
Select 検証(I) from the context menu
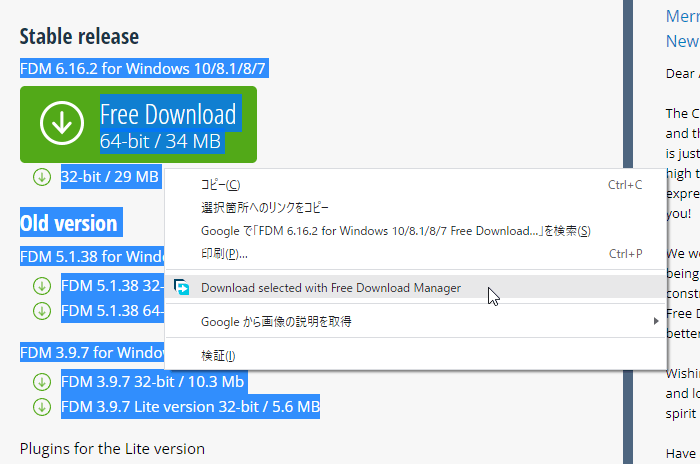416,355
